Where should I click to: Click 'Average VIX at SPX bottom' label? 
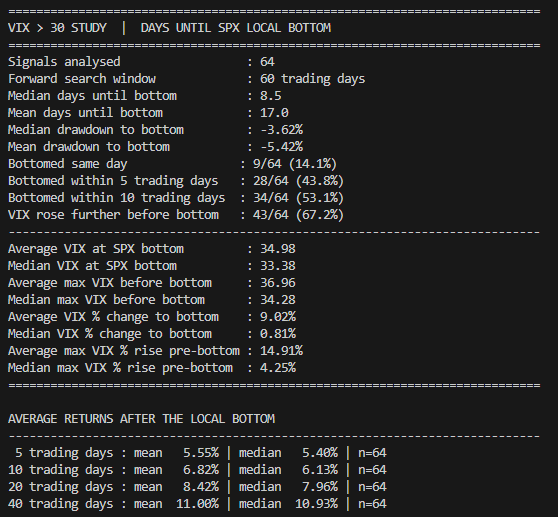tap(96, 249)
